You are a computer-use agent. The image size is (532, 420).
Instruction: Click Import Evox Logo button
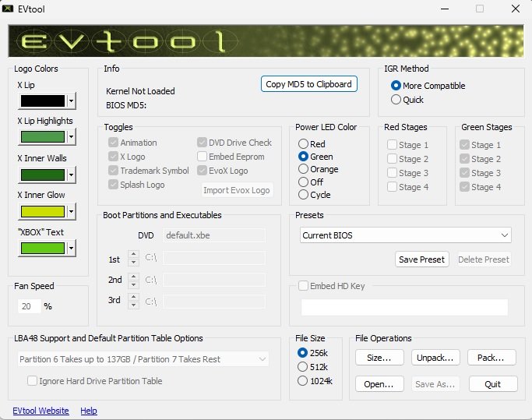point(237,190)
